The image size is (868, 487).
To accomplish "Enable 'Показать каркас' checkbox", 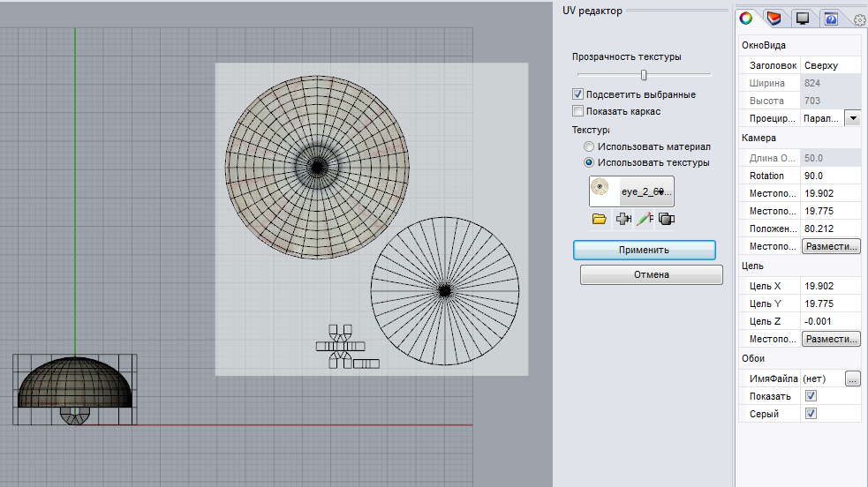I will [578, 111].
